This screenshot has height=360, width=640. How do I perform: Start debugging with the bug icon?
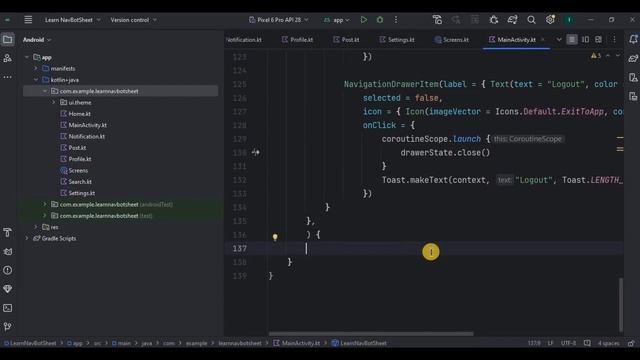380,20
